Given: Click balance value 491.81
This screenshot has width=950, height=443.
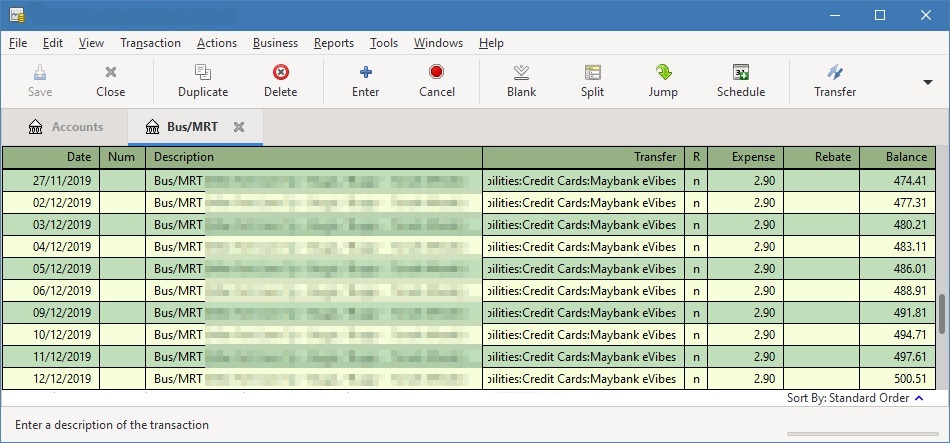Looking at the screenshot, I should 910,313.
